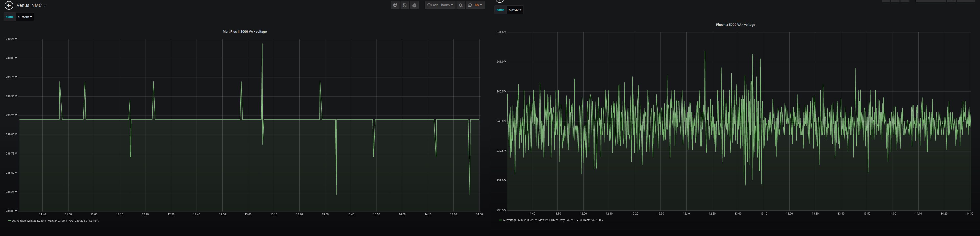Open the 'Last 3 hours' time picker
This screenshot has height=236, width=980.
(440, 5)
